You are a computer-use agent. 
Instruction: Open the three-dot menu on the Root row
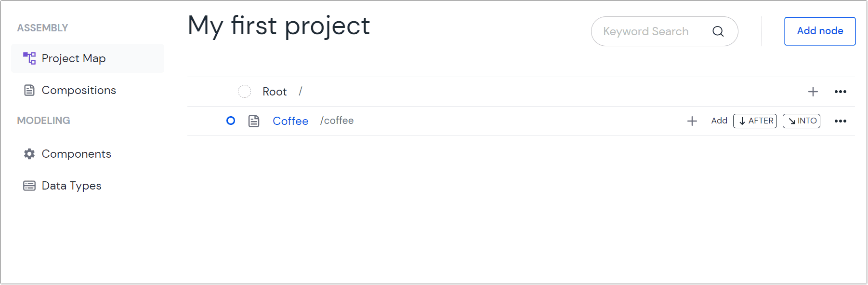(841, 91)
